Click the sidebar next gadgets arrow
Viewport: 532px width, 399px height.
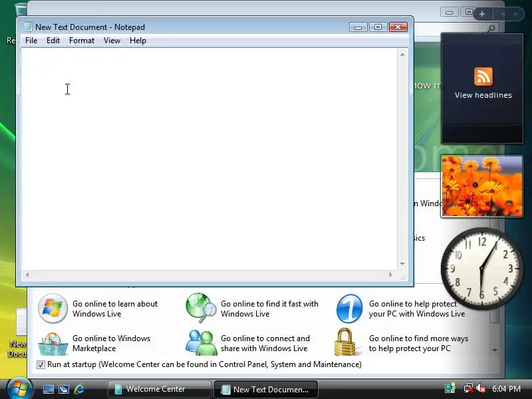click(516, 14)
